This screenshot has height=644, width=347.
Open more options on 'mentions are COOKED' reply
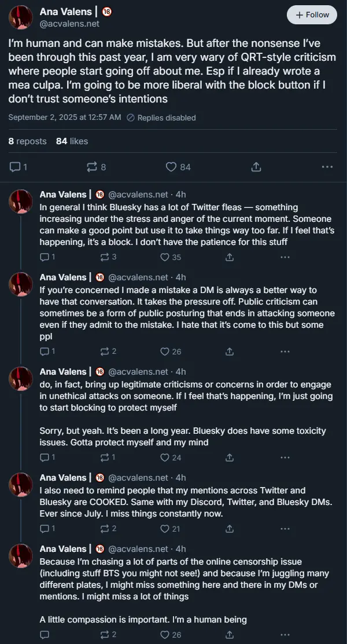click(285, 528)
